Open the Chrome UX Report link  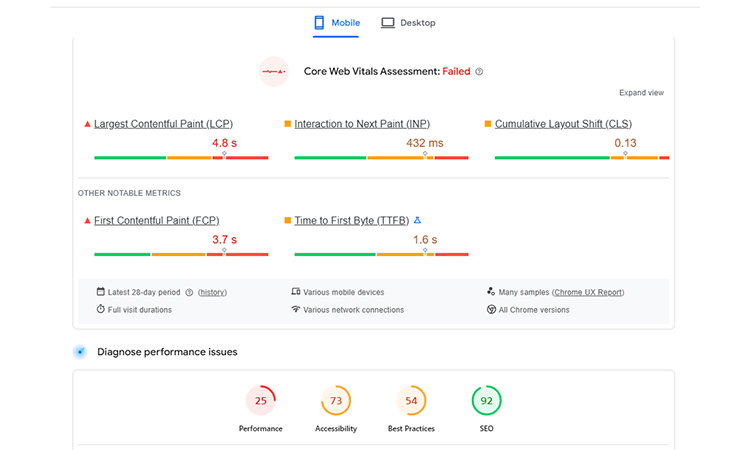(x=588, y=292)
